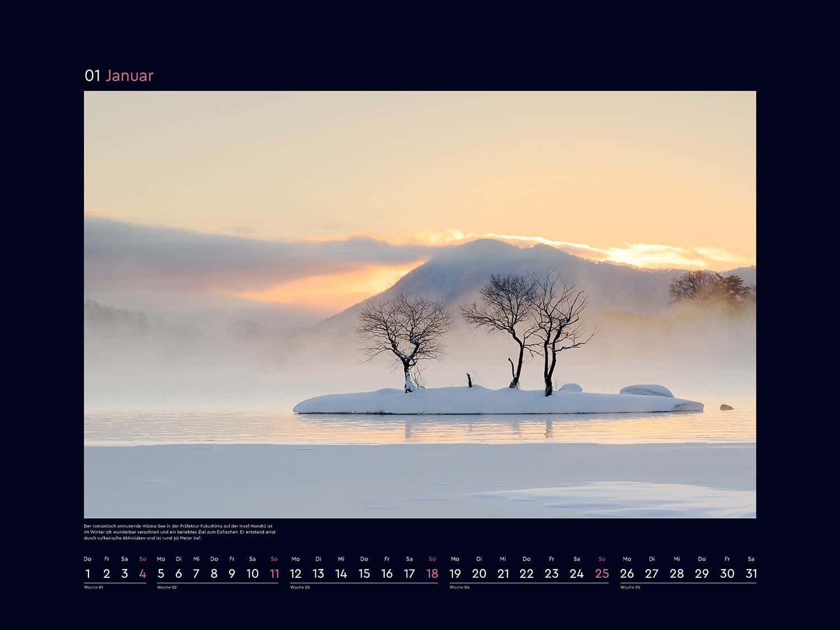This screenshot has width=840, height=630.
Task: Select date 9 in the calendar strip
Action: (x=232, y=573)
